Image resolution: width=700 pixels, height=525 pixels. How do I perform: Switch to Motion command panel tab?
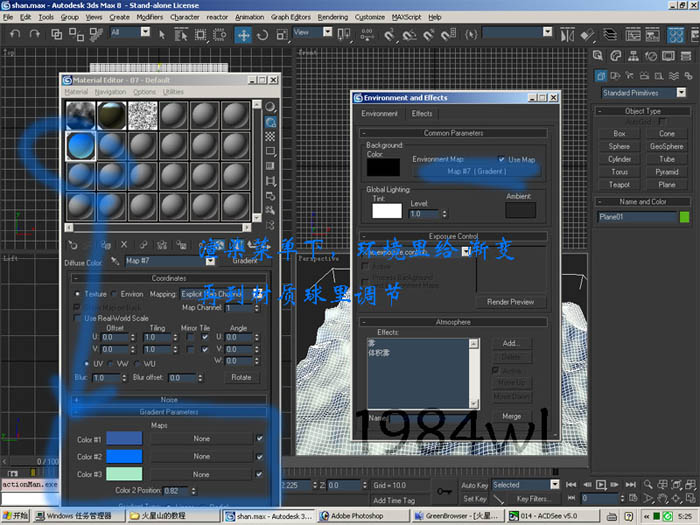point(651,56)
